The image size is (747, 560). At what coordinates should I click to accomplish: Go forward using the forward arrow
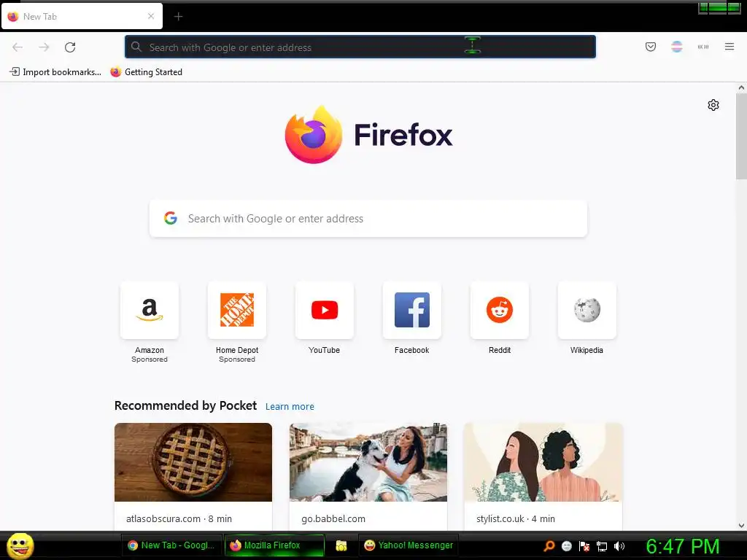(x=44, y=47)
